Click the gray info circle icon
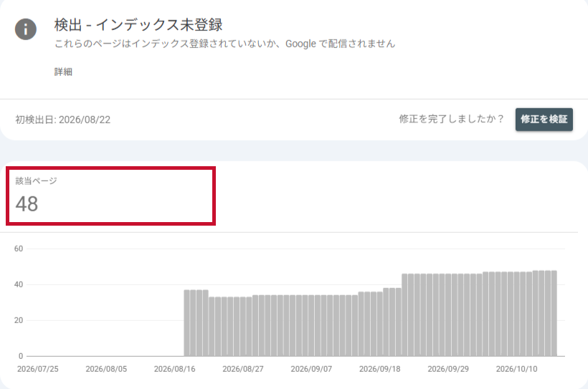The width and height of the screenshot is (588, 389). (26, 29)
